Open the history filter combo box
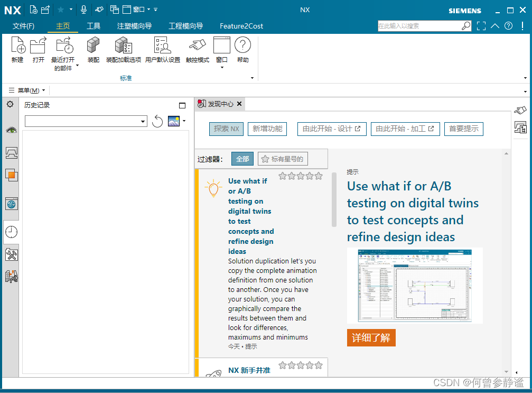532x393 pixels. [x=86, y=121]
